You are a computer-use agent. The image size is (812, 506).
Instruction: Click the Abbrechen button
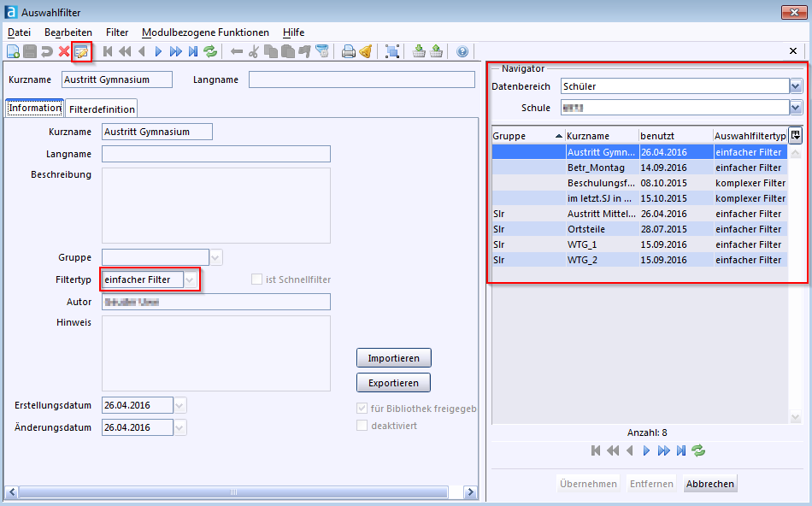click(710, 484)
